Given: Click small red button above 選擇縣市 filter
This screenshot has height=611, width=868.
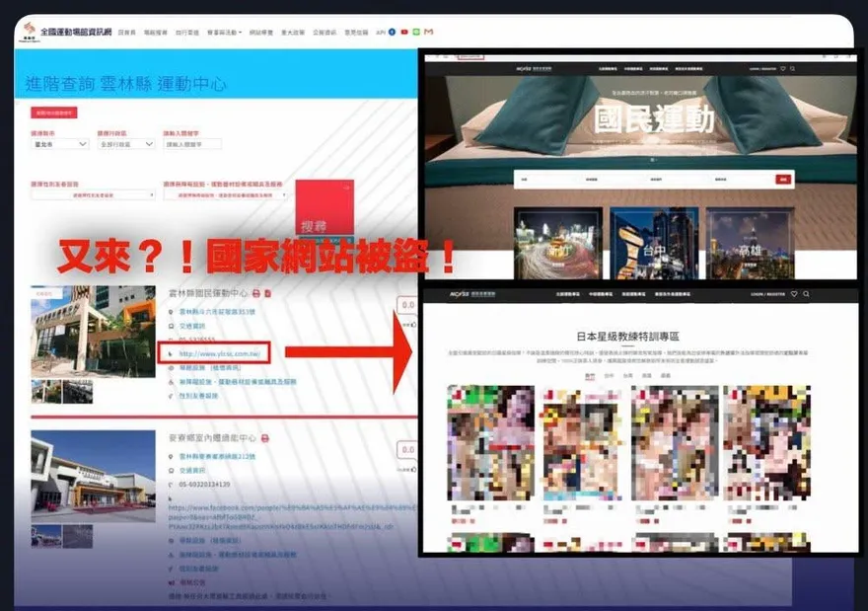Looking at the screenshot, I should coord(54,113).
